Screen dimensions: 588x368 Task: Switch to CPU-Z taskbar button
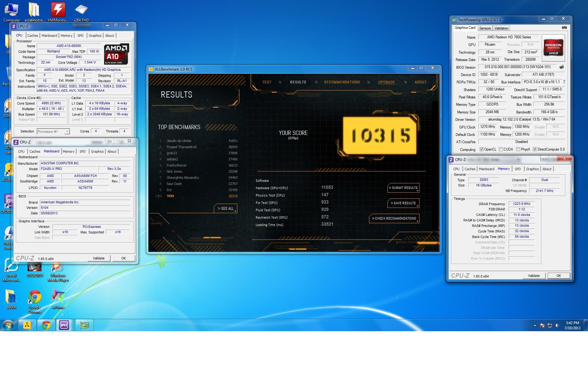pos(64,325)
